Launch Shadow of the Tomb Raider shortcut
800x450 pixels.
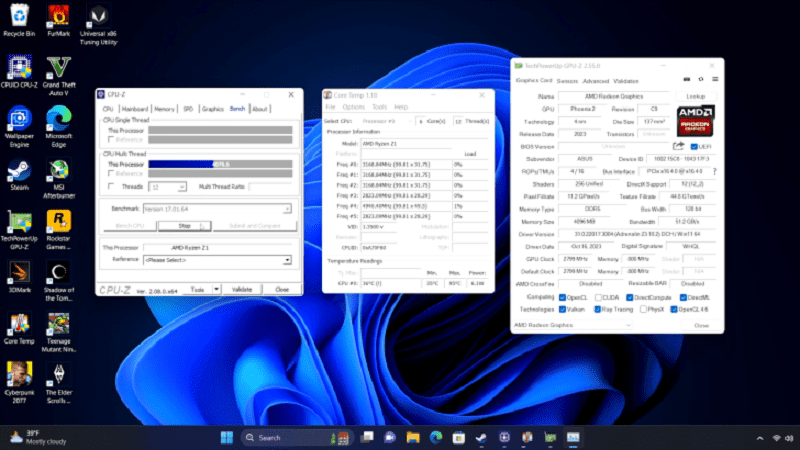59,282
